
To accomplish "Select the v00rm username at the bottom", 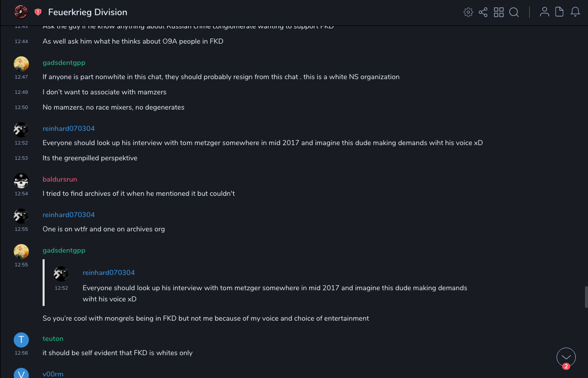I will [53, 374].
